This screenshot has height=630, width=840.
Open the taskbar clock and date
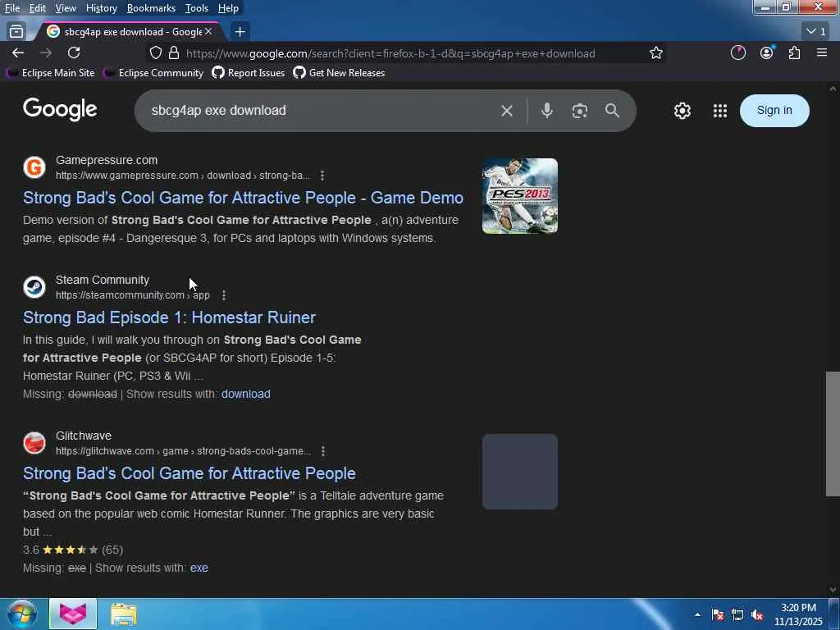798,614
